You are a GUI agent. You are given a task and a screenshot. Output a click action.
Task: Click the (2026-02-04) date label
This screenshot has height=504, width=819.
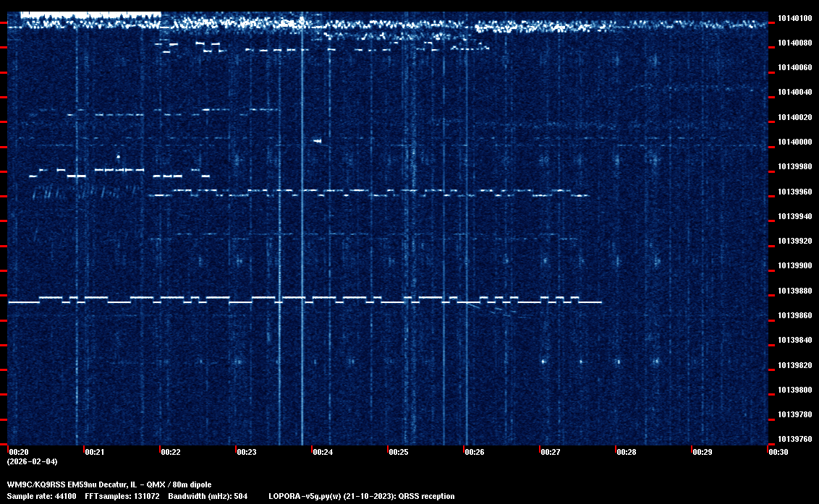(x=32, y=461)
